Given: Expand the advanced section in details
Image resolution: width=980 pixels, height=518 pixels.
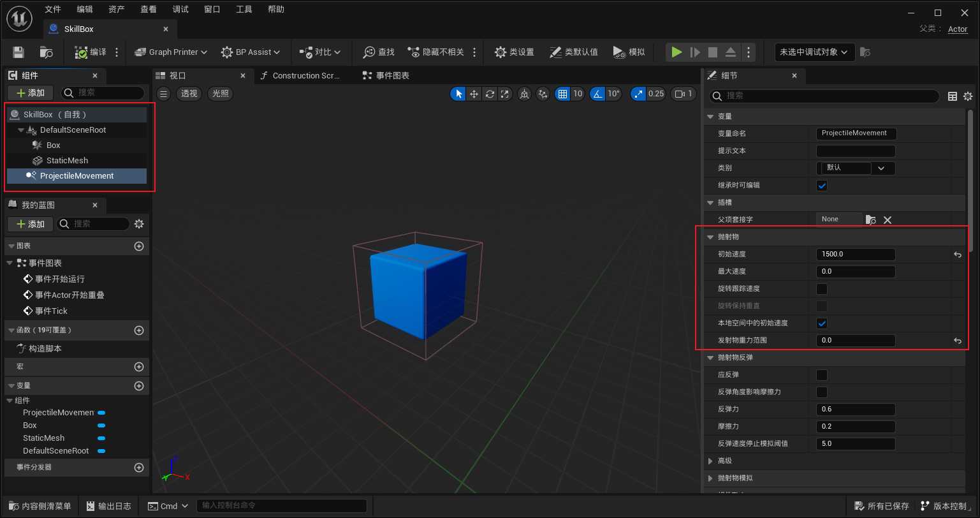Looking at the screenshot, I should click(x=711, y=461).
